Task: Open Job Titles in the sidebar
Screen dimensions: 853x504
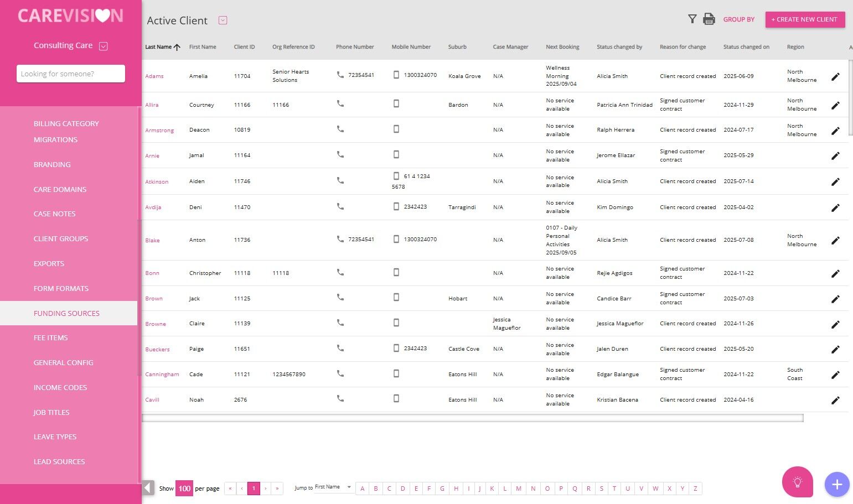Action: click(51, 413)
